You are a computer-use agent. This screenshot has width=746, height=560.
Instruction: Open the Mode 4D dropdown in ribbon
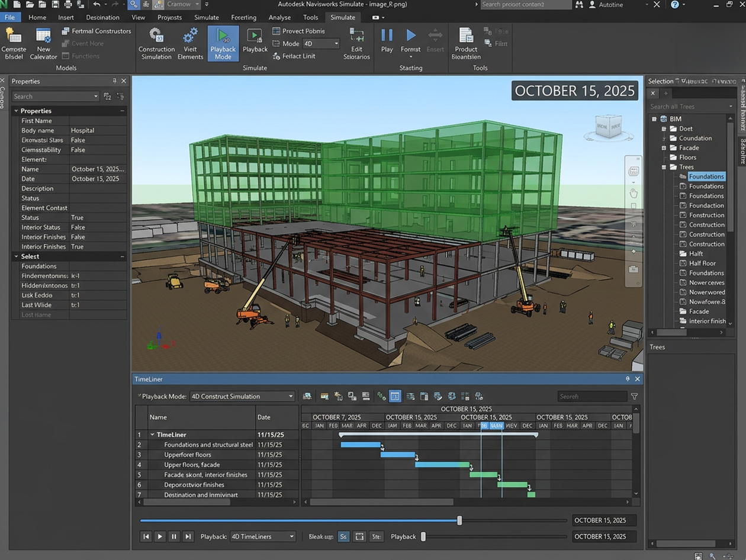tap(321, 43)
